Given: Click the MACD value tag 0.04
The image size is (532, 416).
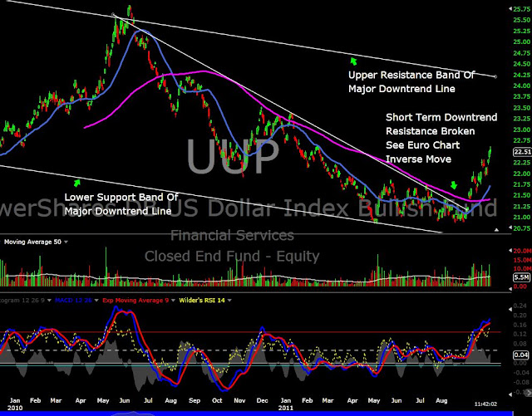Looking at the screenshot, I should click(x=521, y=355).
